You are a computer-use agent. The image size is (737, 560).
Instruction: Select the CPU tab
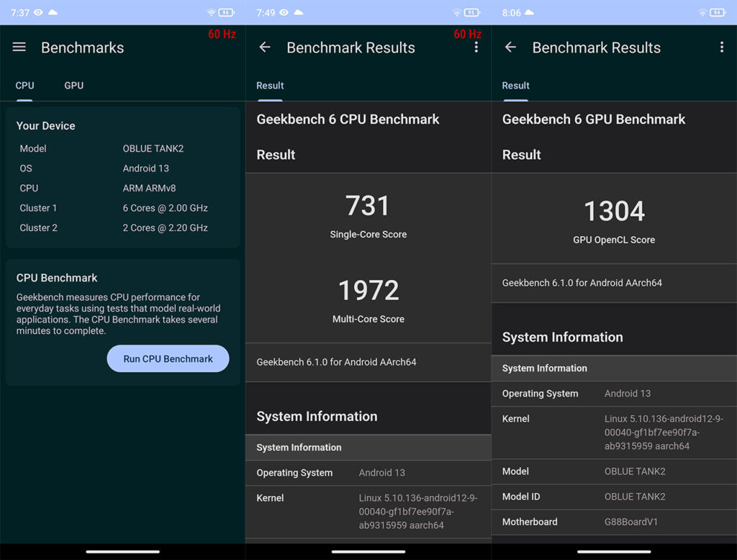click(24, 86)
